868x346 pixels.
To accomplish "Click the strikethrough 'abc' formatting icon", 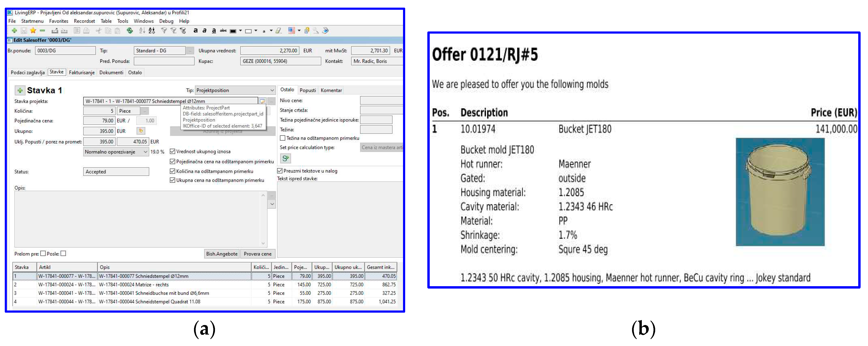I will click(223, 31).
